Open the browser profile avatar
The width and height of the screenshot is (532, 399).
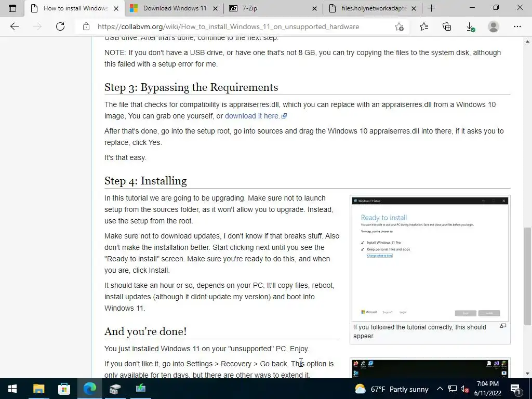click(494, 26)
